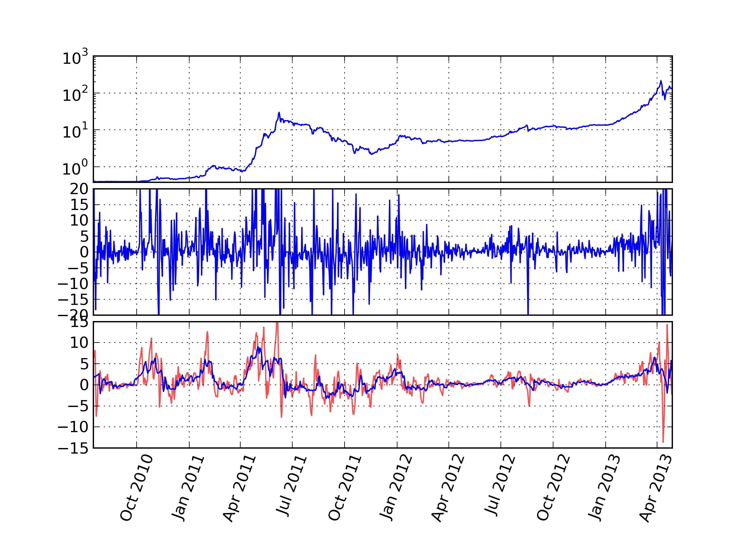Click the 20 tick label on middle chart
This screenshot has height=560, width=747.
pos(79,189)
